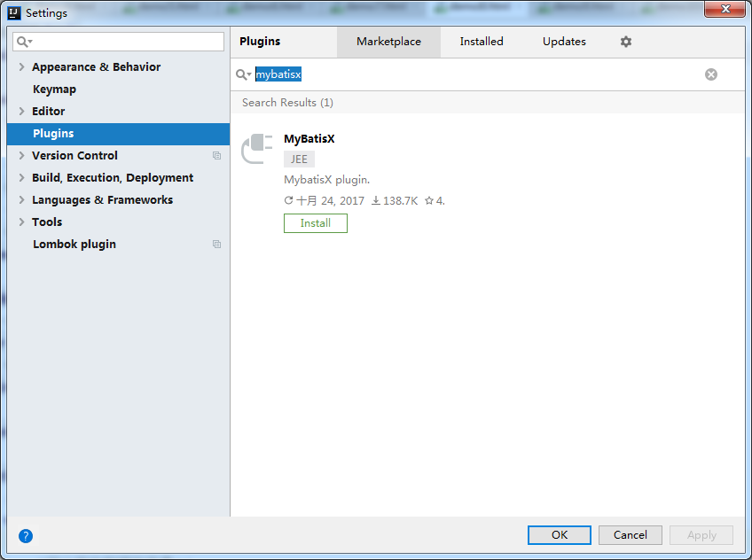Click the 'MybatisX plugin.' description text
This screenshot has height=560, width=752.
326,180
